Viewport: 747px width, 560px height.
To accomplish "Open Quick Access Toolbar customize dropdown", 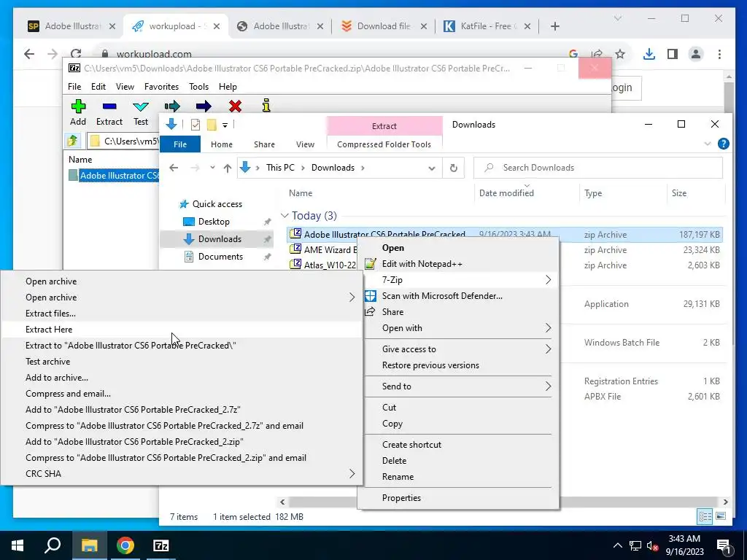I will pyautogui.click(x=225, y=125).
